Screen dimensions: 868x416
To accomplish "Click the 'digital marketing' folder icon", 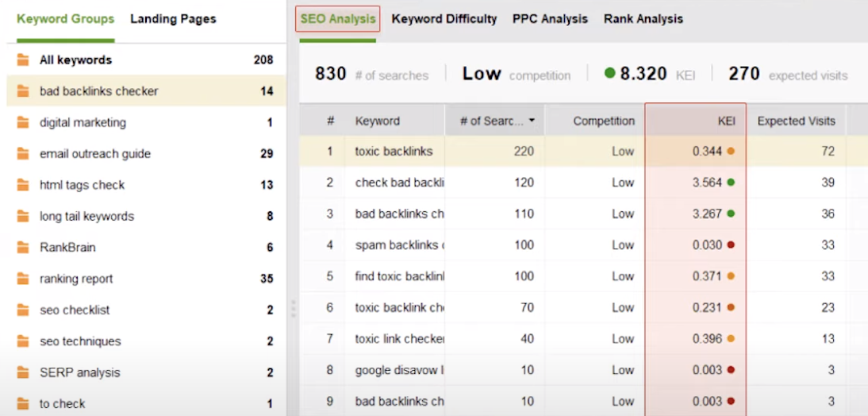I will point(23,122).
